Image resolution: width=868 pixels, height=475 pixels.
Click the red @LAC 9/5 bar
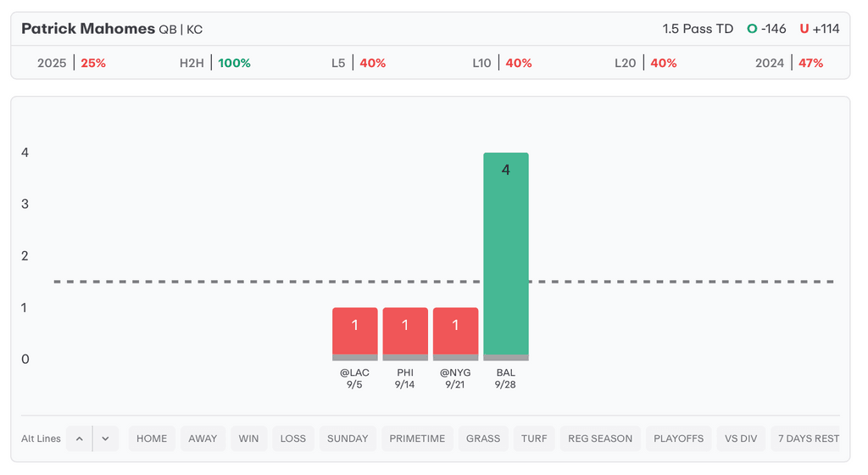click(x=355, y=332)
